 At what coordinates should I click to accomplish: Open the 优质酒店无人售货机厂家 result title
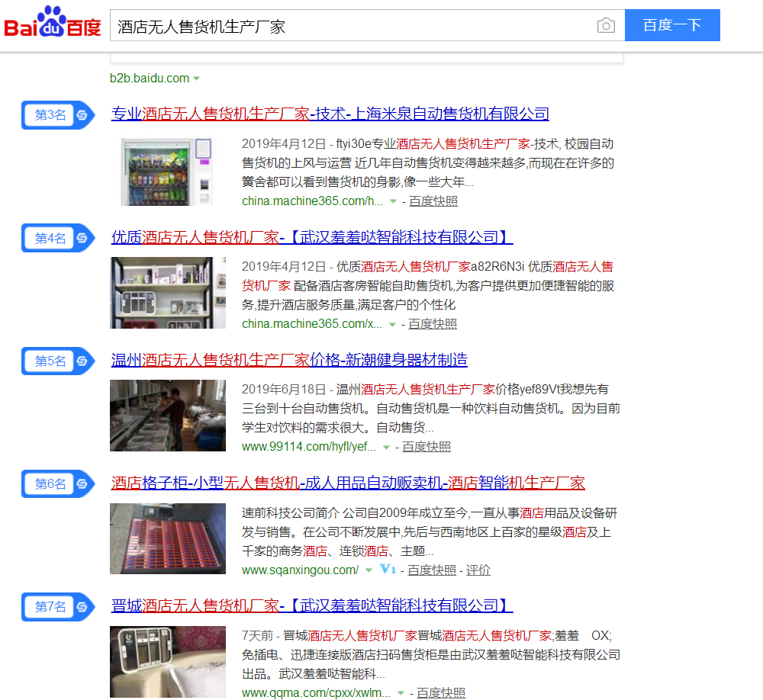[312, 237]
